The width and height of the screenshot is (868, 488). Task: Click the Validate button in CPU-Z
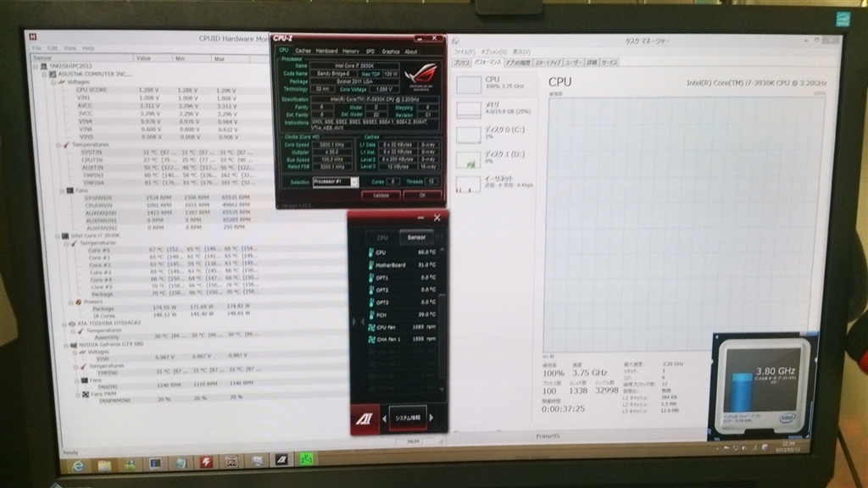[x=381, y=196]
